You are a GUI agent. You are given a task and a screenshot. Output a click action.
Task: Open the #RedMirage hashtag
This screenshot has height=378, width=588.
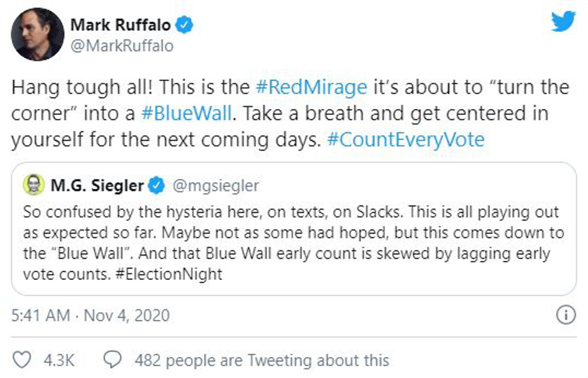[x=311, y=87]
